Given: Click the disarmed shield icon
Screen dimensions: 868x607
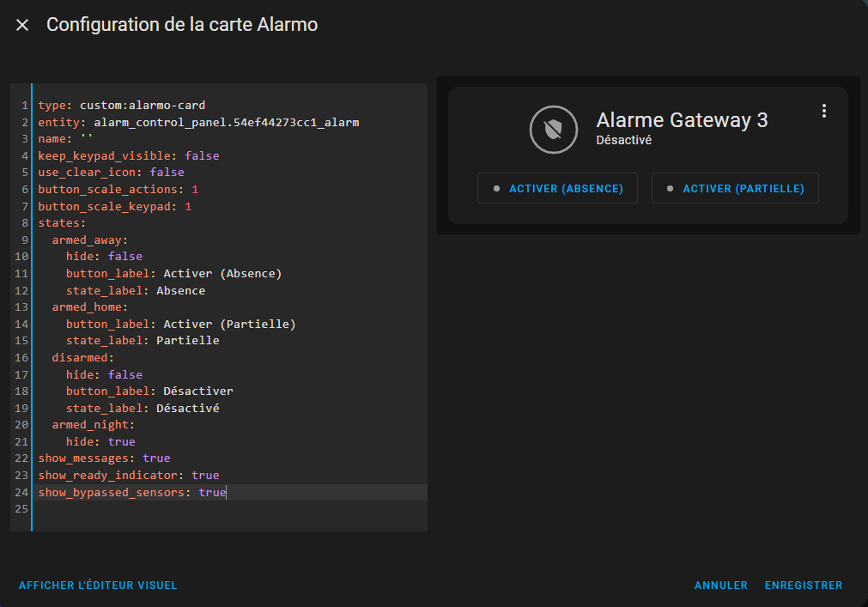Looking at the screenshot, I should (554, 130).
